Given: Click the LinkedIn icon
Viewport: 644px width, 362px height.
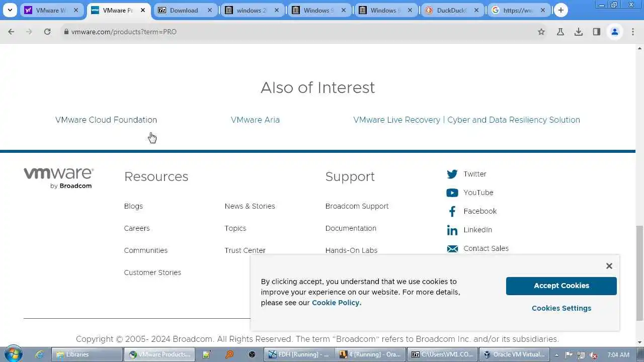Looking at the screenshot, I should 452,230.
